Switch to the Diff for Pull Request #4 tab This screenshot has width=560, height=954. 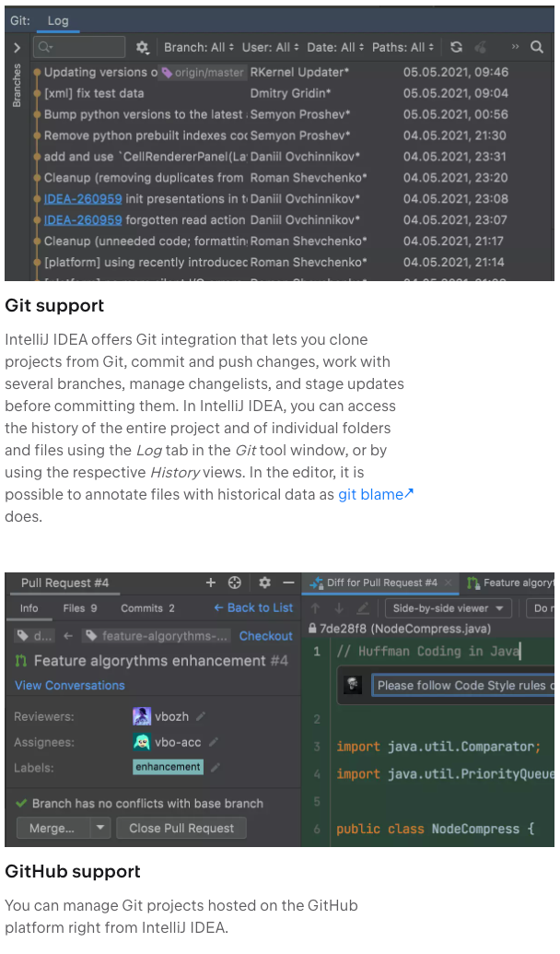pos(380,583)
